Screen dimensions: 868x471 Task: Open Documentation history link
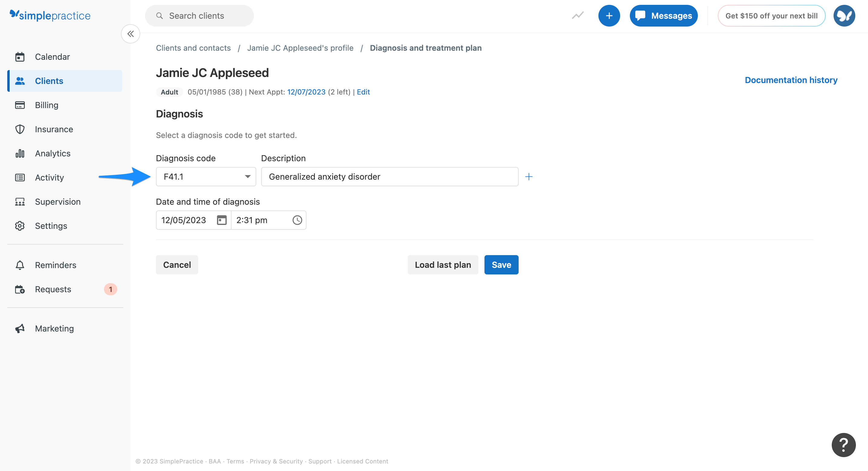tap(791, 80)
